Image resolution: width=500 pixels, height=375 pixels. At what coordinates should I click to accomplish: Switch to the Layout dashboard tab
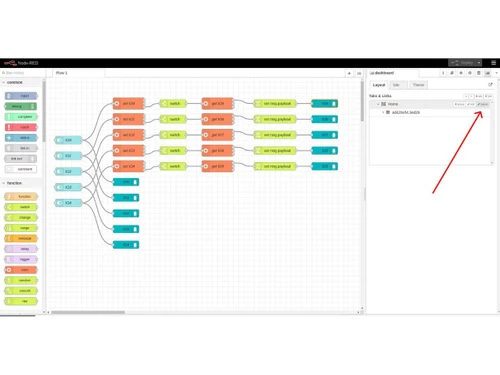[379, 85]
